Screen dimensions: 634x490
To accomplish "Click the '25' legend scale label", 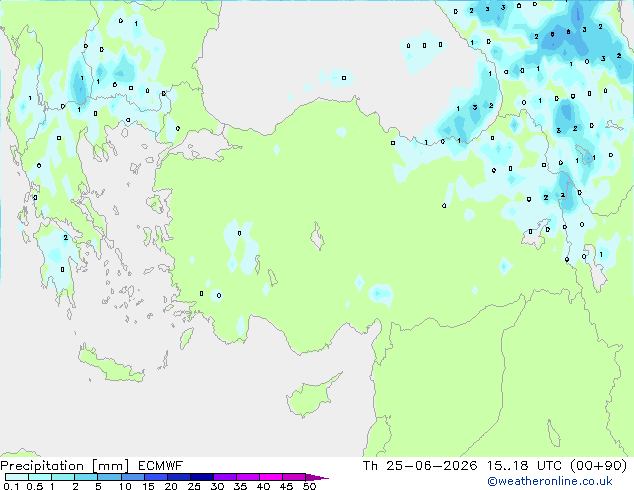I will [x=194, y=486].
